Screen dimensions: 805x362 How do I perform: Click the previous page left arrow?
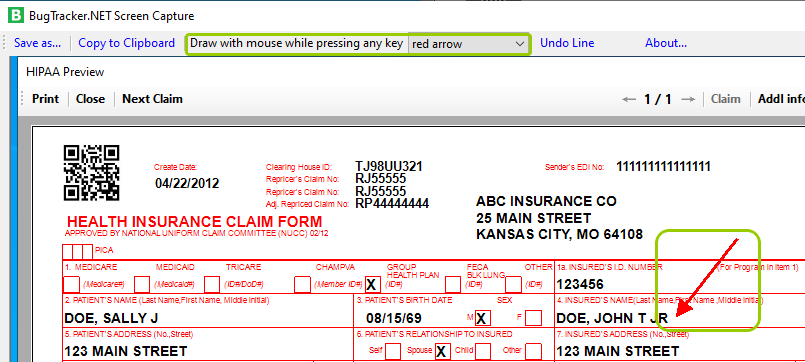coord(629,100)
